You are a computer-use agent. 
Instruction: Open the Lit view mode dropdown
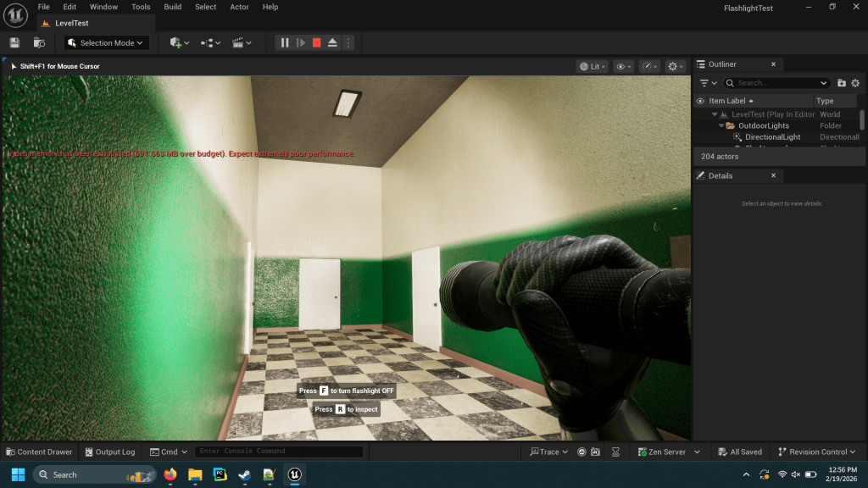pyautogui.click(x=593, y=66)
